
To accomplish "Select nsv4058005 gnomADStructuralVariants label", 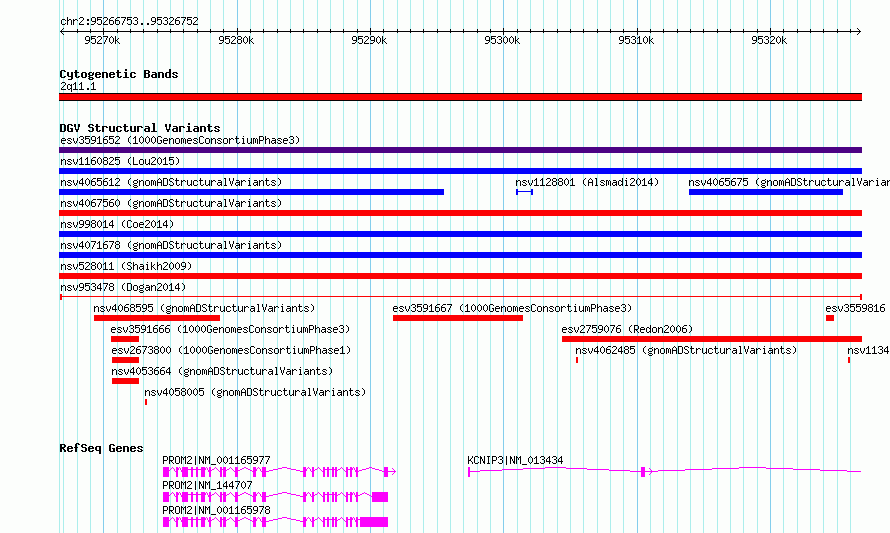I will pos(255,392).
